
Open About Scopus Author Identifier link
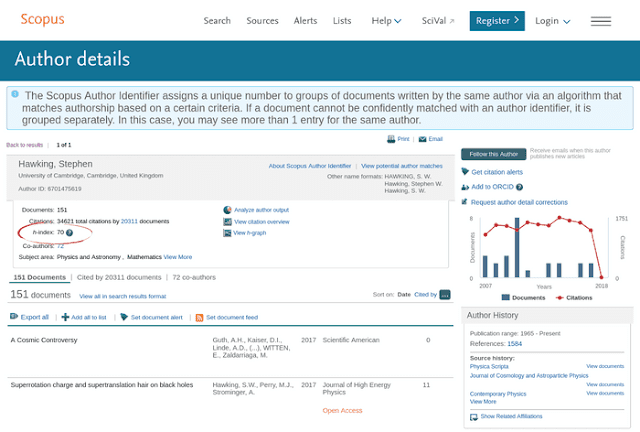[x=310, y=166]
